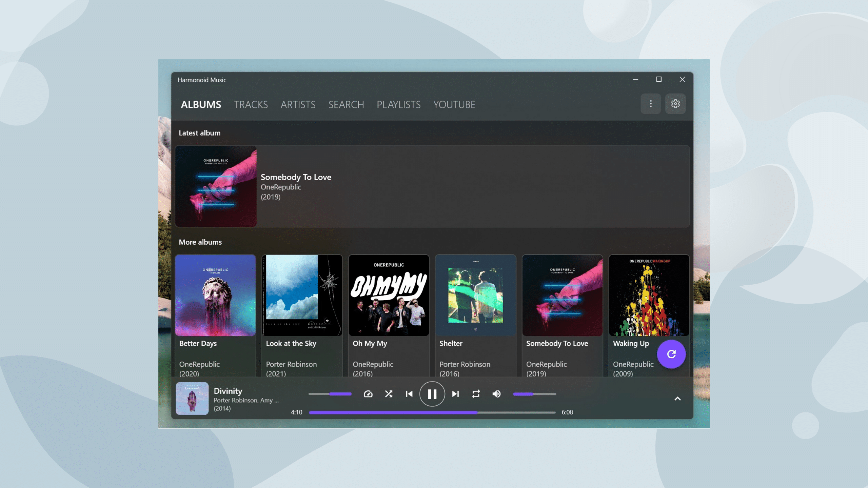This screenshot has width=868, height=488.
Task: Open the SEARCH tab
Action: [x=346, y=104]
